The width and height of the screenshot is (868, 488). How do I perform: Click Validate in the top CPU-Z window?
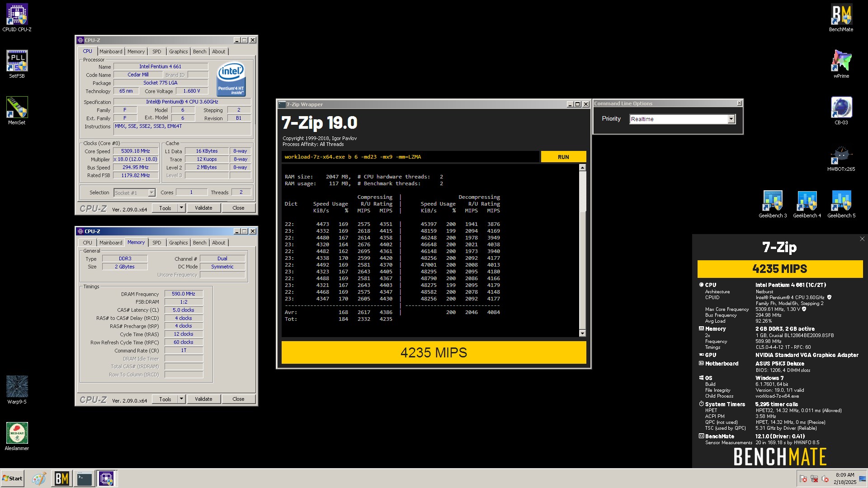pyautogui.click(x=203, y=208)
